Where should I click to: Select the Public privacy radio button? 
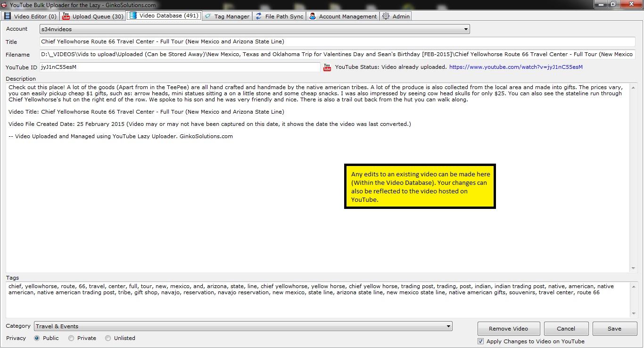(x=37, y=338)
